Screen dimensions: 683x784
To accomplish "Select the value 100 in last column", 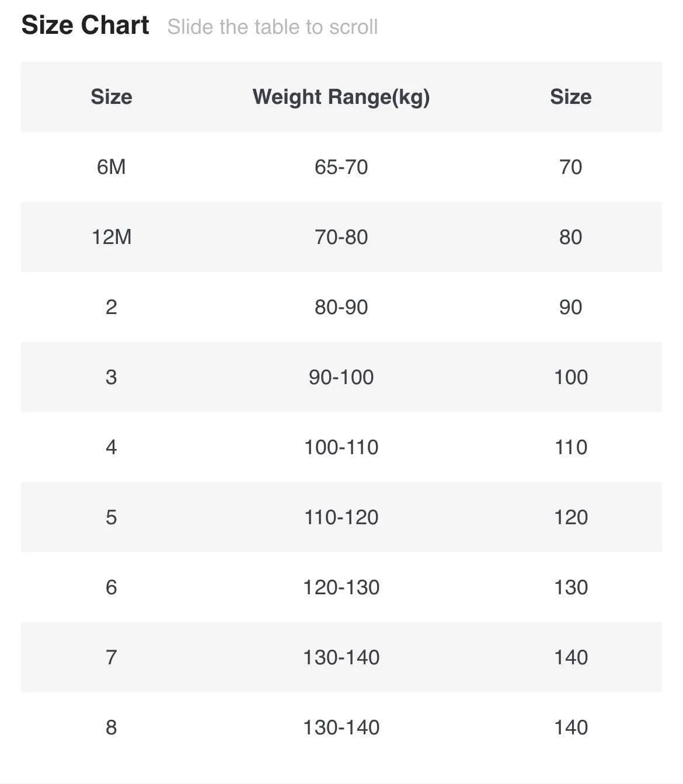I will tap(571, 377).
